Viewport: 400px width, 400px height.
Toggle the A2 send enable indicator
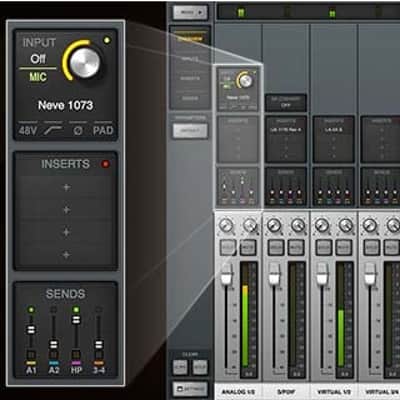point(53,310)
